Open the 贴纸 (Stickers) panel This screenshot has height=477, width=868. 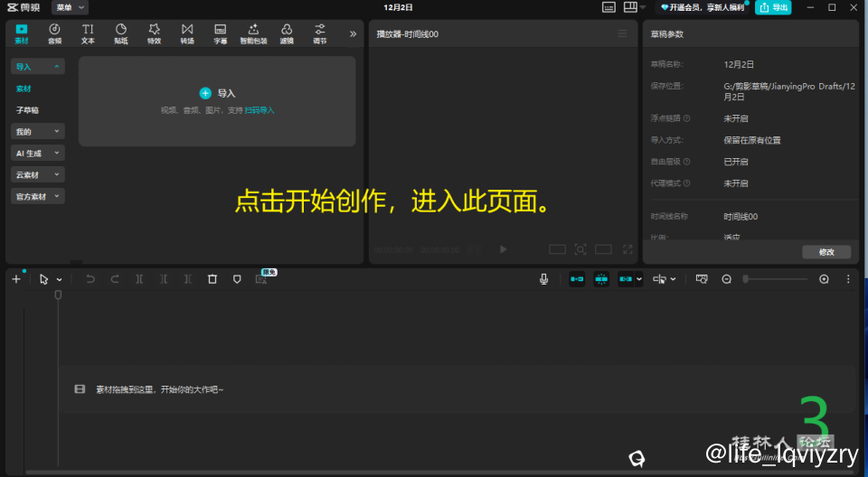(120, 33)
